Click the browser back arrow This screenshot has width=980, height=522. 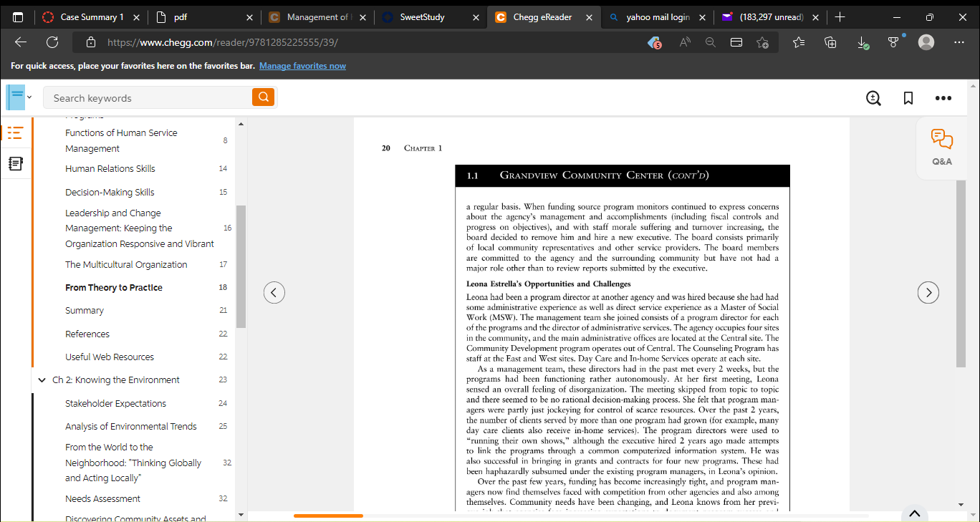(x=20, y=42)
